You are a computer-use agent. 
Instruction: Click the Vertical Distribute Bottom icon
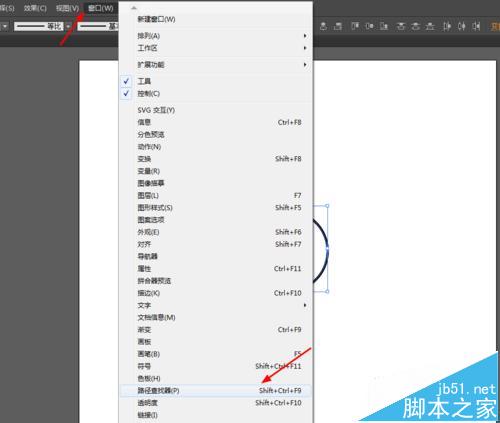coord(430,26)
